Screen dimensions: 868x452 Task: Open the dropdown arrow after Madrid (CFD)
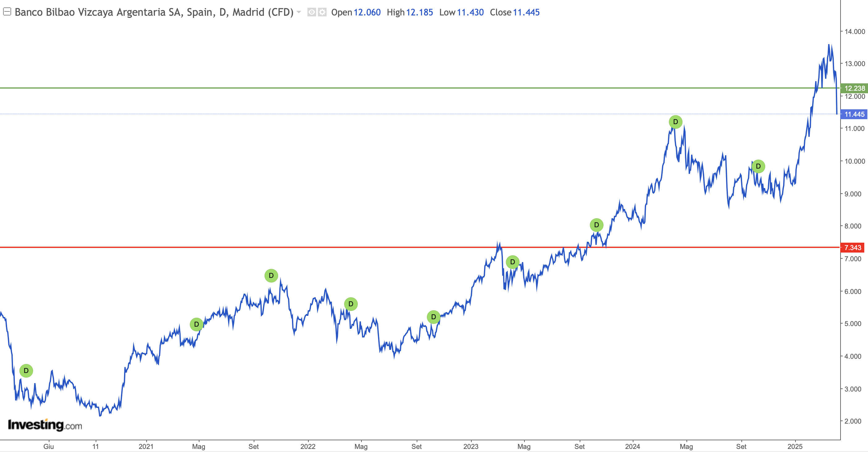(299, 12)
